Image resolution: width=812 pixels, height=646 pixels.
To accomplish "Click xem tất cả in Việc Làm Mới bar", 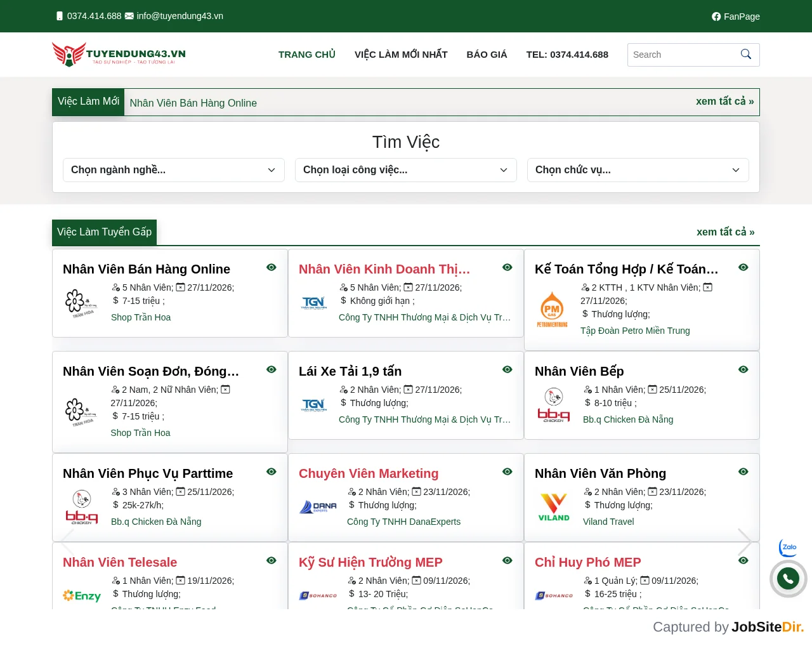I will pos(725,102).
